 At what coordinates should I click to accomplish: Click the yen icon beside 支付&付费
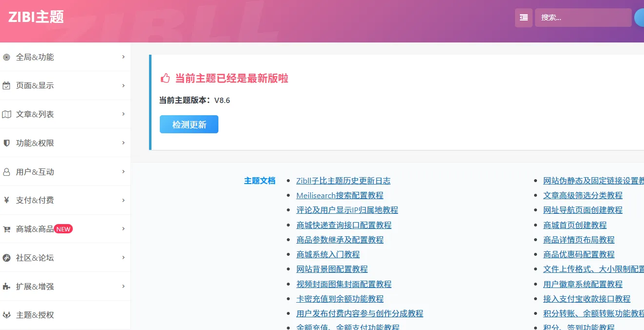click(x=6, y=200)
